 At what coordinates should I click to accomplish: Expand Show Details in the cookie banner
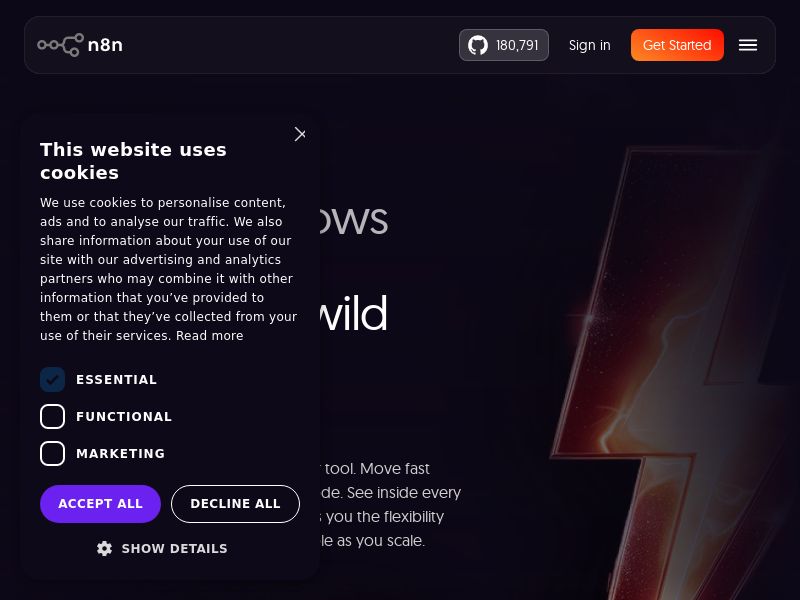point(174,548)
